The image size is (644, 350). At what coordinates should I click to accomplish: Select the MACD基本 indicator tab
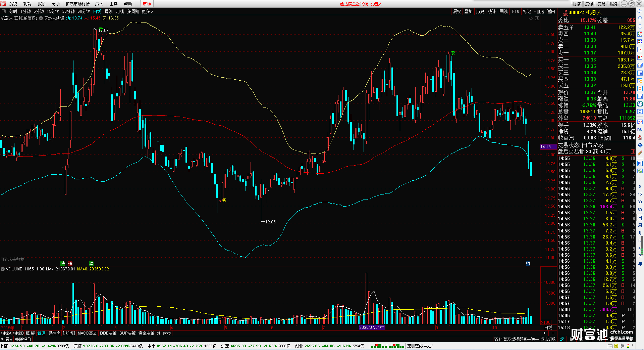click(87, 333)
